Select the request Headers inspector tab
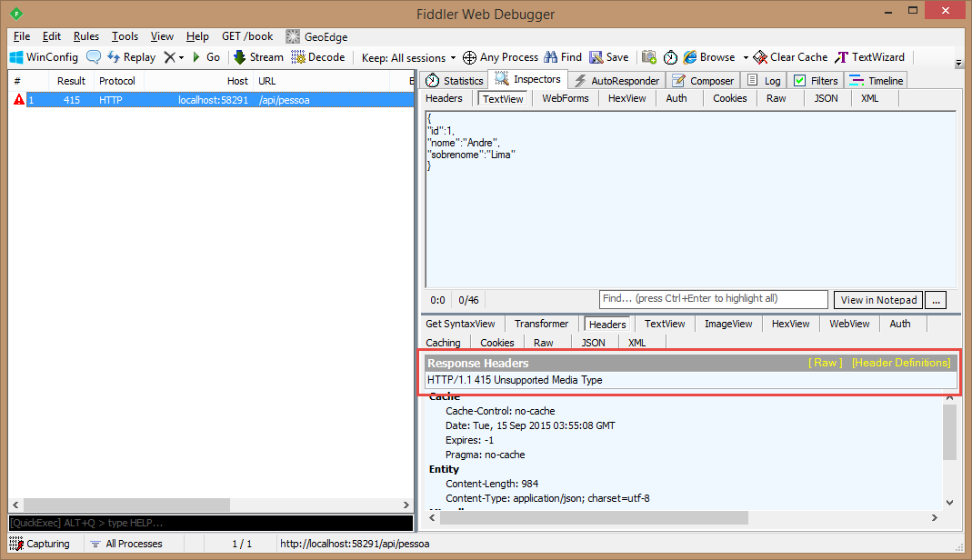Viewport: 972px width, 560px height. tap(444, 98)
